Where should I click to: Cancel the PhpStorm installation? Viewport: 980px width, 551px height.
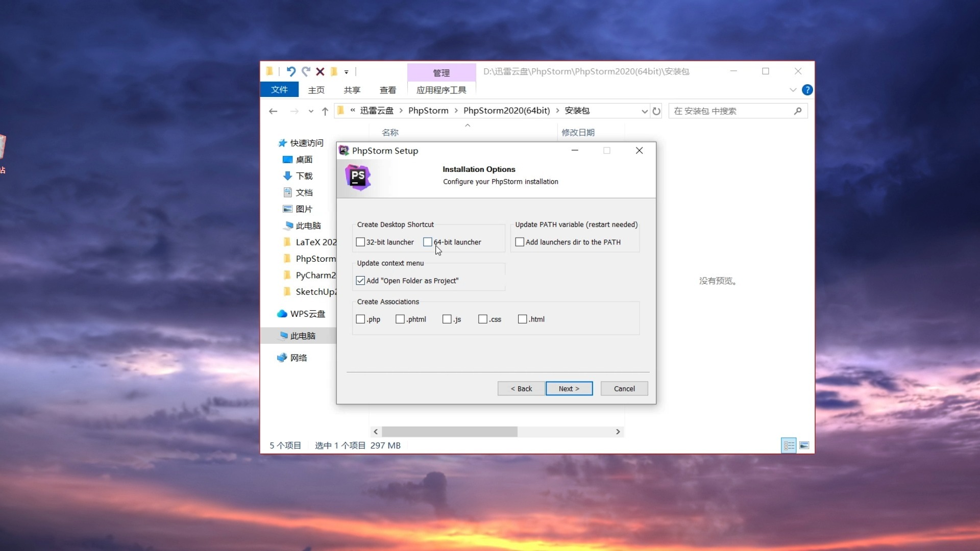pyautogui.click(x=624, y=388)
